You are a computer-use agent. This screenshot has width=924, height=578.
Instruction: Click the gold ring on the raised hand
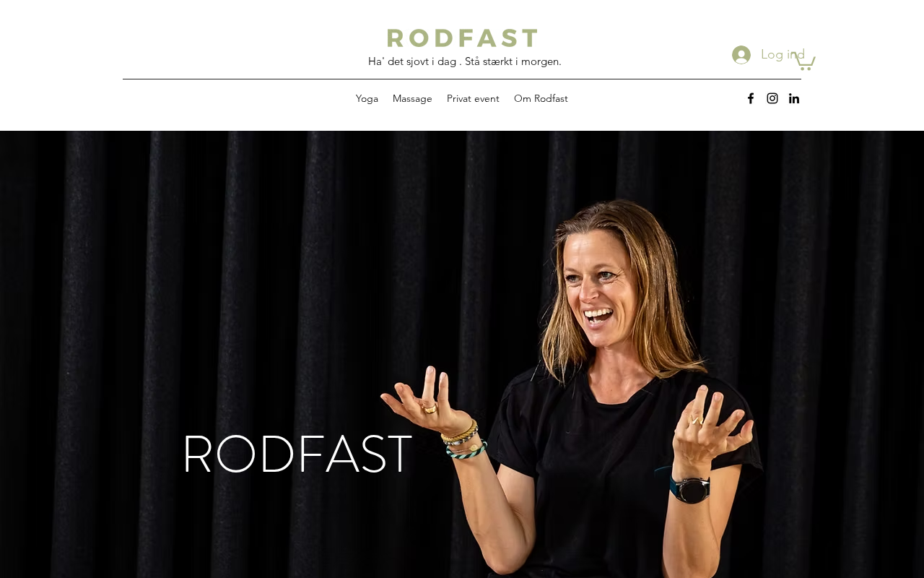[430, 409]
